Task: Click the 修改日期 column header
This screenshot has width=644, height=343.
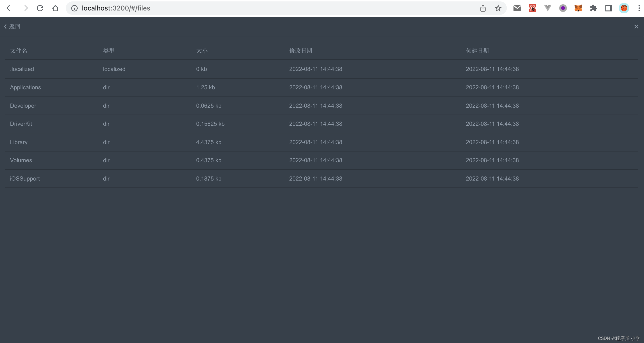Action: pyautogui.click(x=301, y=51)
